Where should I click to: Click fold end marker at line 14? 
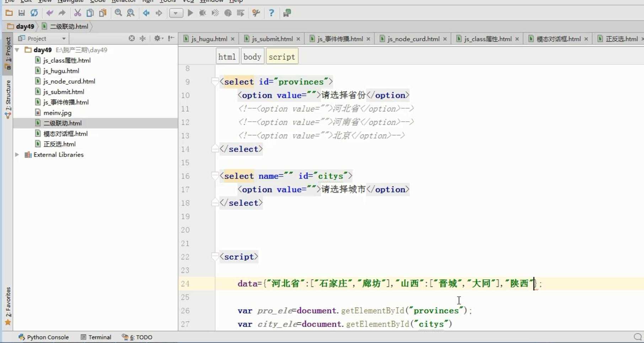click(x=215, y=149)
